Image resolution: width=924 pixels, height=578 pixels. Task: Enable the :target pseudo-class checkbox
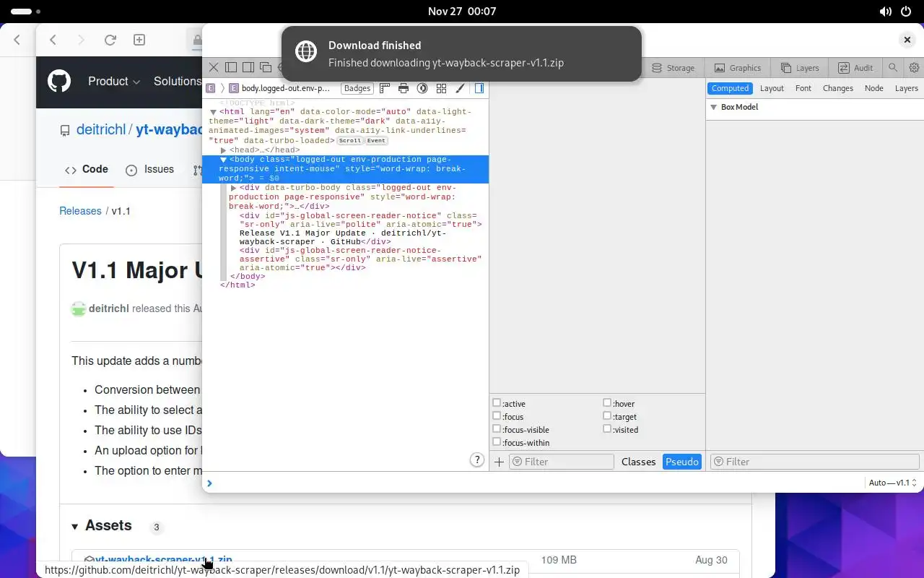pyautogui.click(x=607, y=416)
